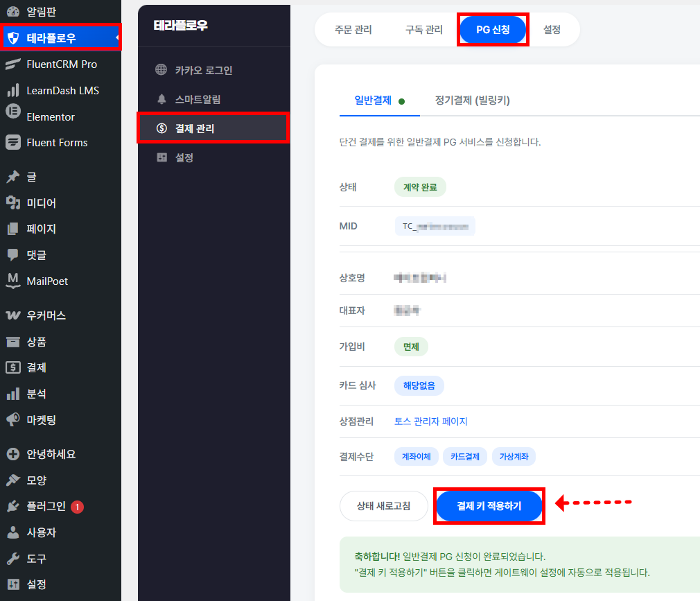Viewport: 700px width, 601px height.
Task: Open FluentCRM Pro from the sidebar icon
Action: (x=12, y=64)
